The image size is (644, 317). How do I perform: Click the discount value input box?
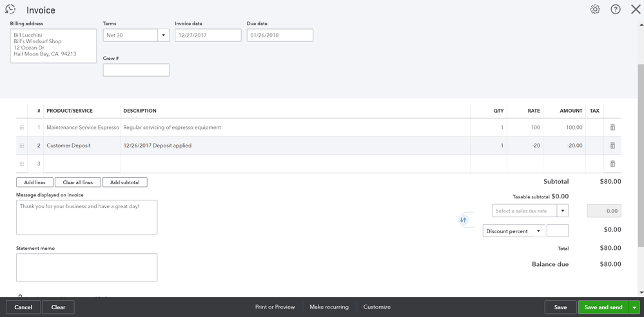click(558, 231)
